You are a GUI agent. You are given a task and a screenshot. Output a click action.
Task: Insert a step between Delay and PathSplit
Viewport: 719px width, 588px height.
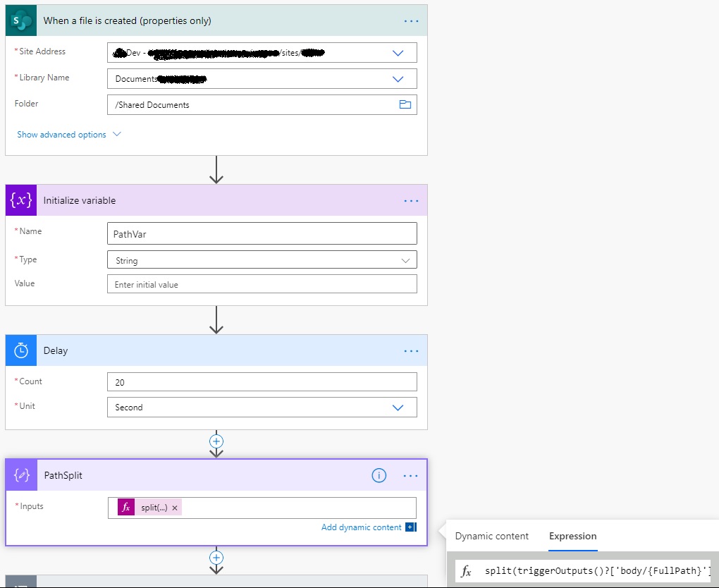[216, 441]
